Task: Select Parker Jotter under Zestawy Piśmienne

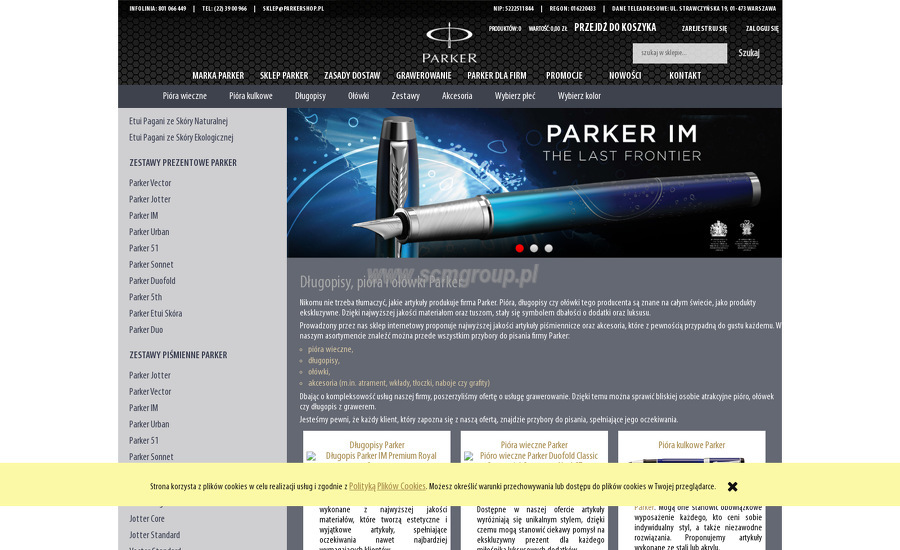Action: point(150,375)
